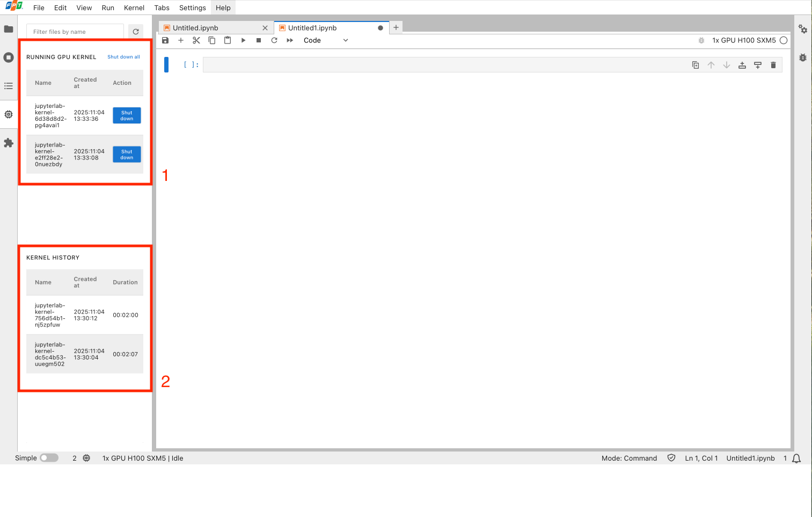This screenshot has height=517, width=812.
Task: Delete the cell with the trash icon
Action: coord(773,65)
